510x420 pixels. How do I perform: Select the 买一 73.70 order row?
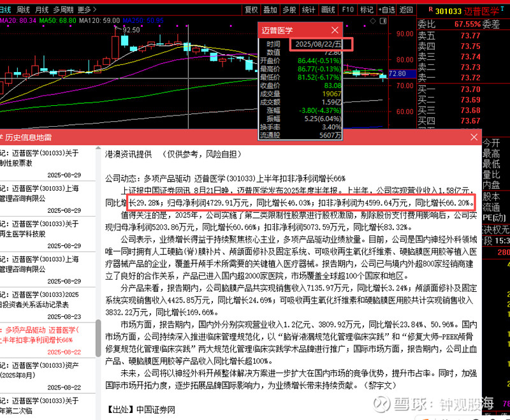(449, 89)
